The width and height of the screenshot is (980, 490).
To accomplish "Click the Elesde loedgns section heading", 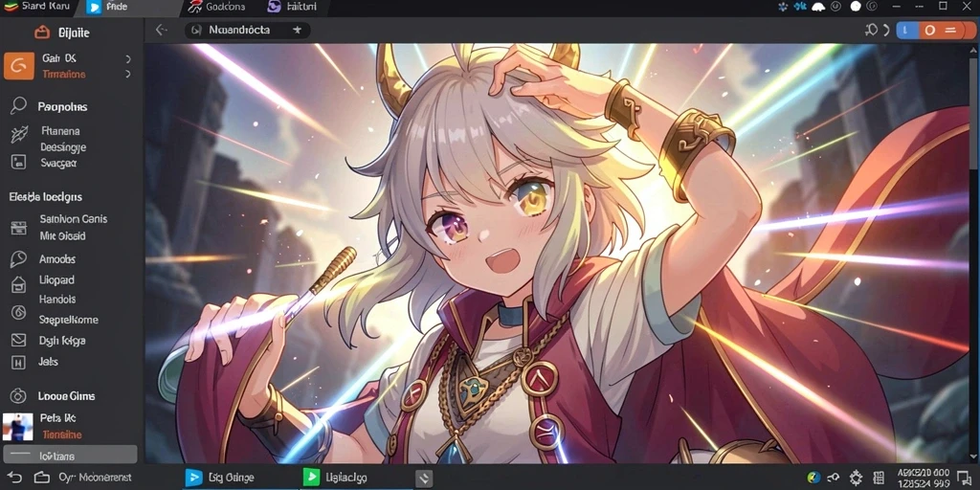I will pos(45,197).
